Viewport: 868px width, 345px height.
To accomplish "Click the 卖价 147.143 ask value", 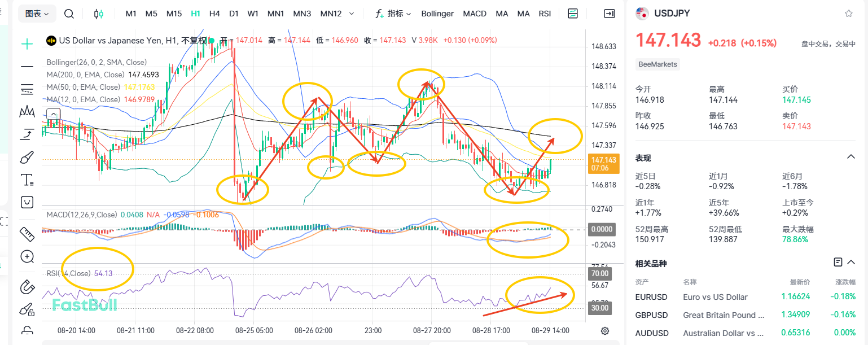I will [x=796, y=126].
